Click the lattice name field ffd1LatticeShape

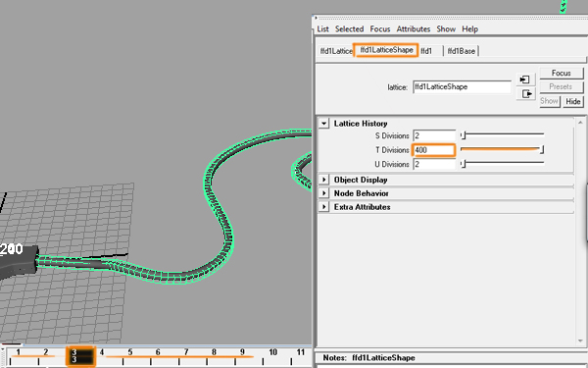tap(462, 86)
